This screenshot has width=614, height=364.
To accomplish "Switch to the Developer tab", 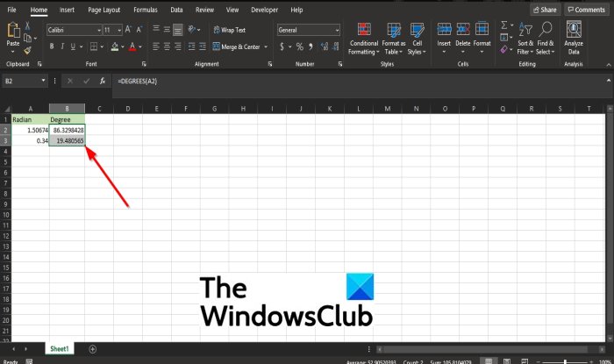I will point(264,10).
